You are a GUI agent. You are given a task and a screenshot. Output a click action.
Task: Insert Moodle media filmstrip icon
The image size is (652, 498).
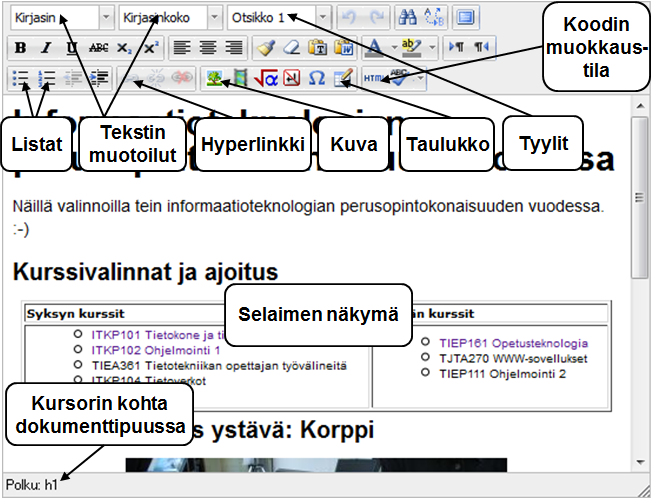click(240, 78)
